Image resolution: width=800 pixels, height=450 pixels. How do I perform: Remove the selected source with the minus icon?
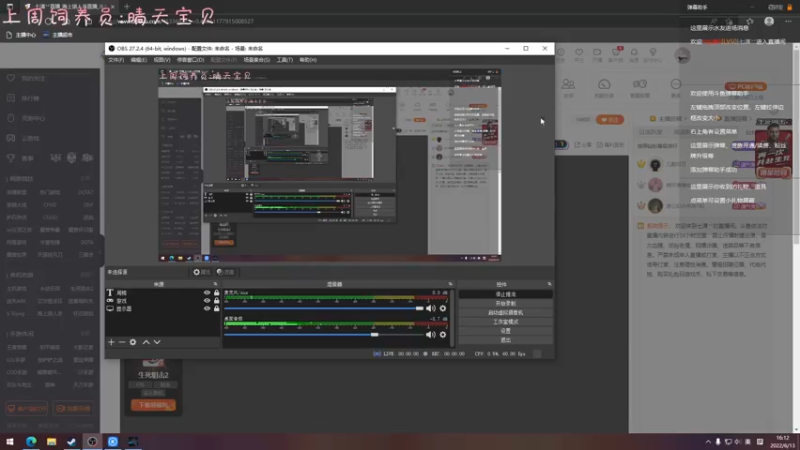point(122,342)
